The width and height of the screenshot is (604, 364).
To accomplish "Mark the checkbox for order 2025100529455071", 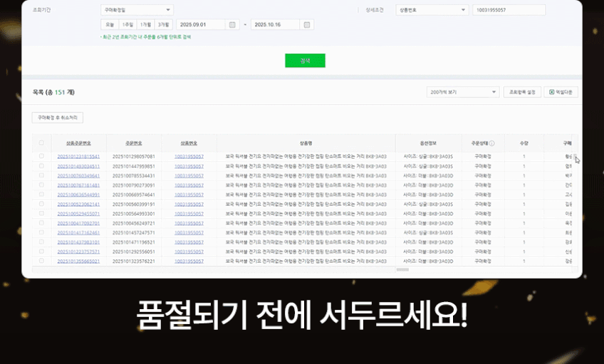I will pyautogui.click(x=41, y=213).
